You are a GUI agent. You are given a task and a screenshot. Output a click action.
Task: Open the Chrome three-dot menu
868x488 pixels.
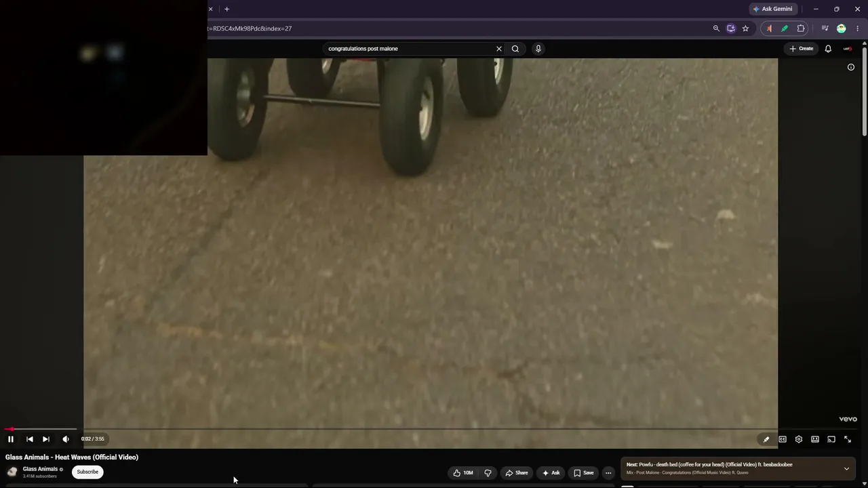pos(858,28)
